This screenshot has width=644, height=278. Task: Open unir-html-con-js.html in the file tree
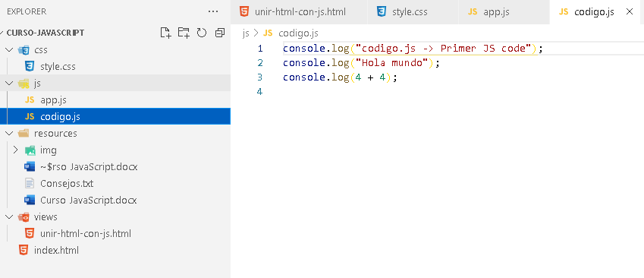115,234
